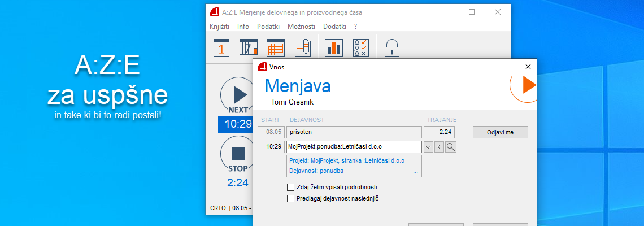Click the NEXT play button
This screenshot has width=644, height=226.
[237, 95]
